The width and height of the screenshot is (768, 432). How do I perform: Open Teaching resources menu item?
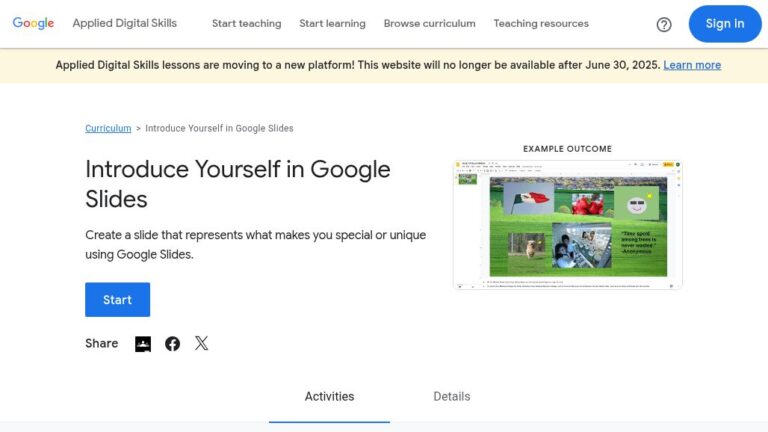pos(541,24)
